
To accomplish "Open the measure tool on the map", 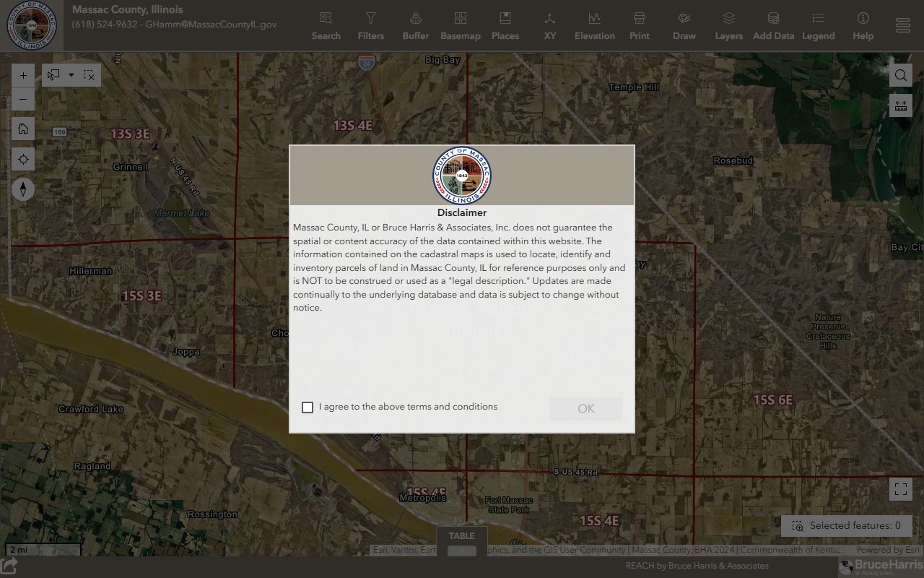I will tap(901, 105).
